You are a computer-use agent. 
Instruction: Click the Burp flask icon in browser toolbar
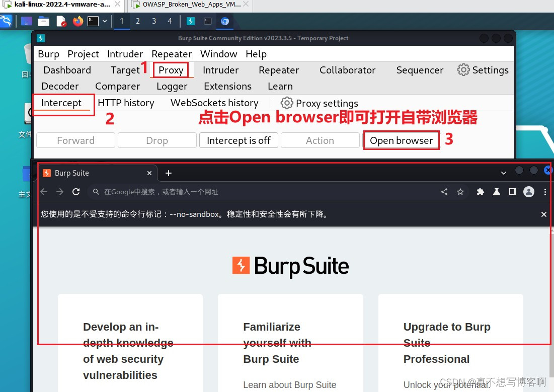[x=497, y=192]
